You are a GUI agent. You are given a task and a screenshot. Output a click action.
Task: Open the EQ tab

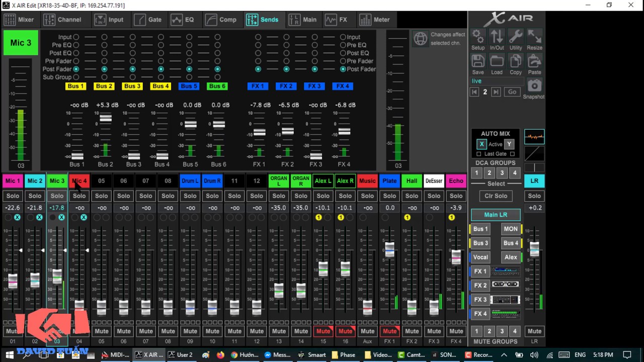click(x=183, y=20)
